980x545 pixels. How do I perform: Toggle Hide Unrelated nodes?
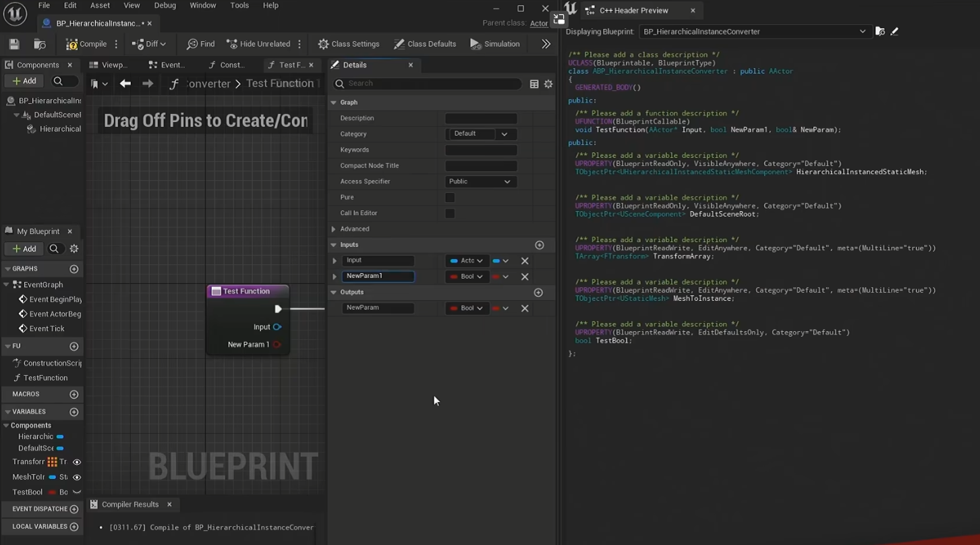pyautogui.click(x=258, y=44)
